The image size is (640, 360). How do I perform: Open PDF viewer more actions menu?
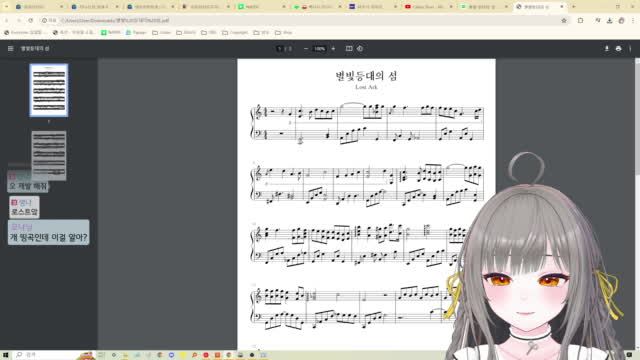point(630,49)
